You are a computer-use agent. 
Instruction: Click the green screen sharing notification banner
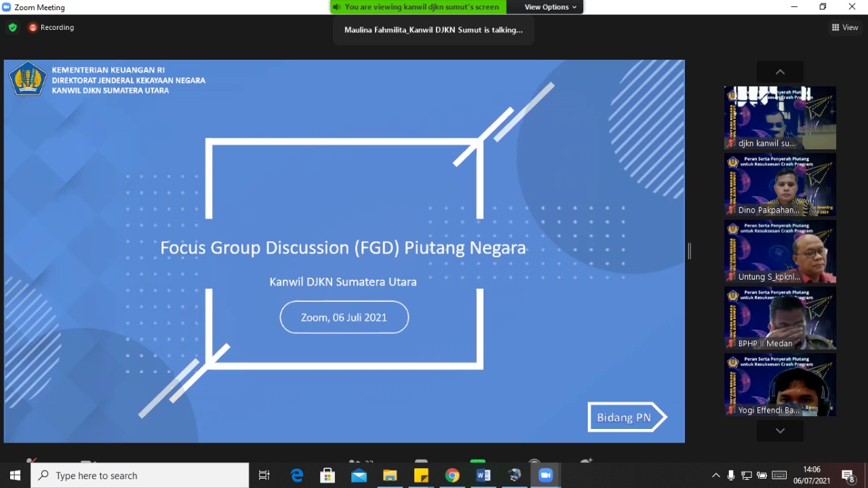click(x=416, y=7)
